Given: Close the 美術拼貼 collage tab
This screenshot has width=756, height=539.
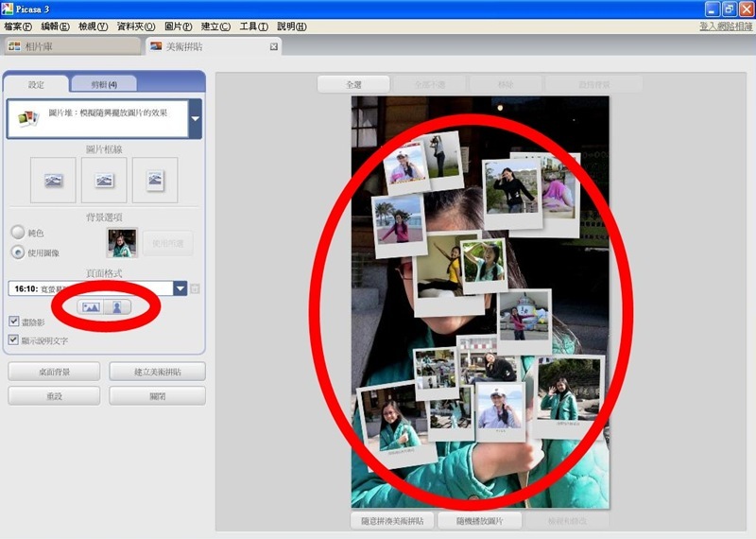Looking at the screenshot, I should pos(274,46).
